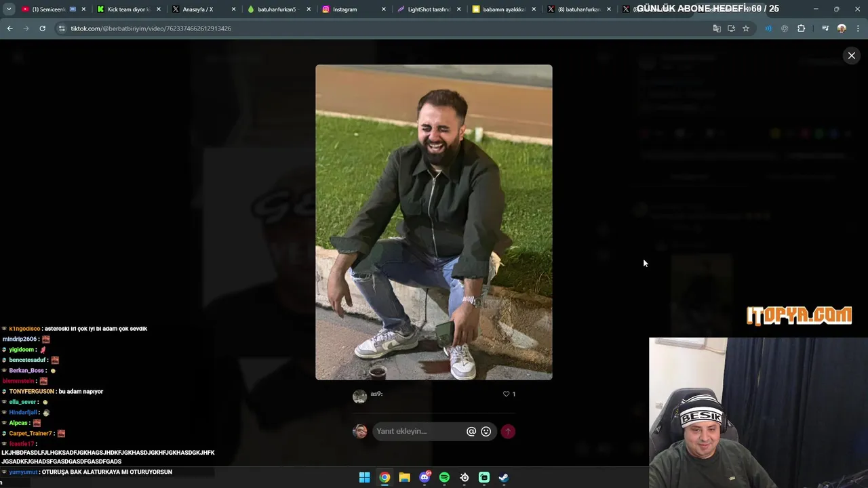868x488 pixels.
Task: Bookmark this page with the star icon
Action: (x=746, y=28)
